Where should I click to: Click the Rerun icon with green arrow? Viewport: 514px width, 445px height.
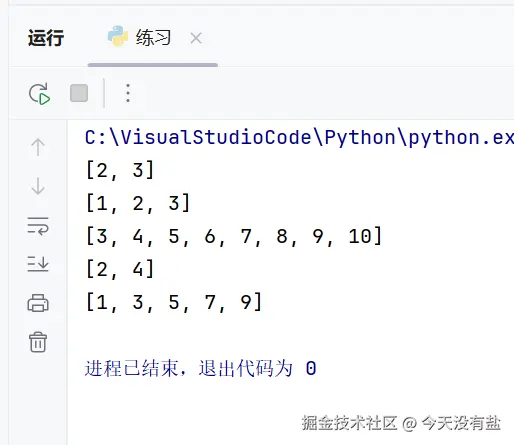coord(39,94)
